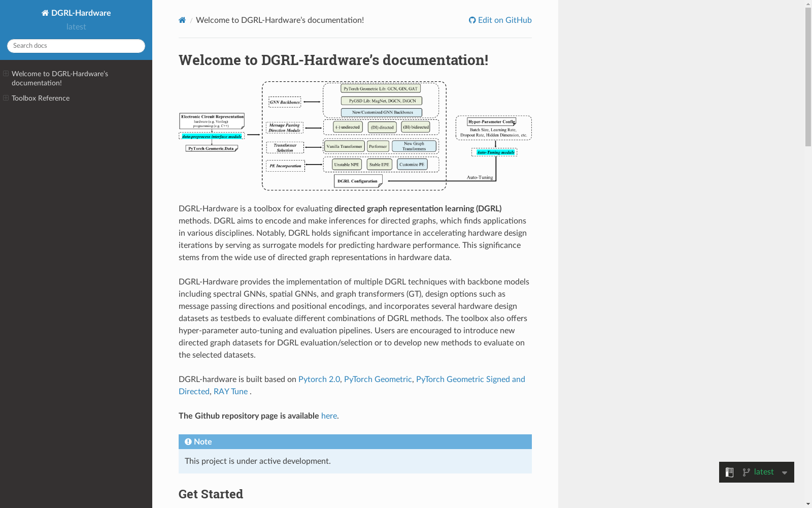Click the page vertical scrollbar thumb

[808, 77]
